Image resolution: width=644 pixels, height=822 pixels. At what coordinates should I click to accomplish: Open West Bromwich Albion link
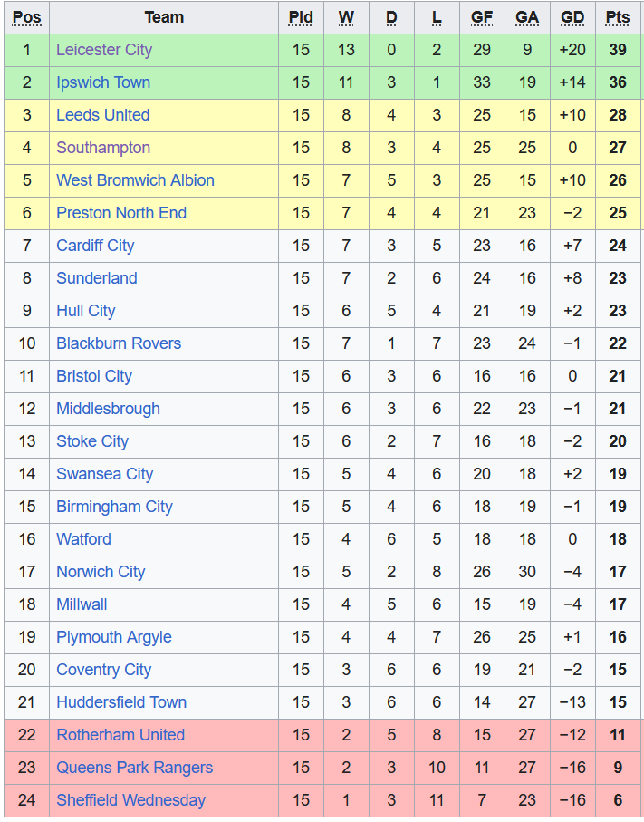point(135,180)
